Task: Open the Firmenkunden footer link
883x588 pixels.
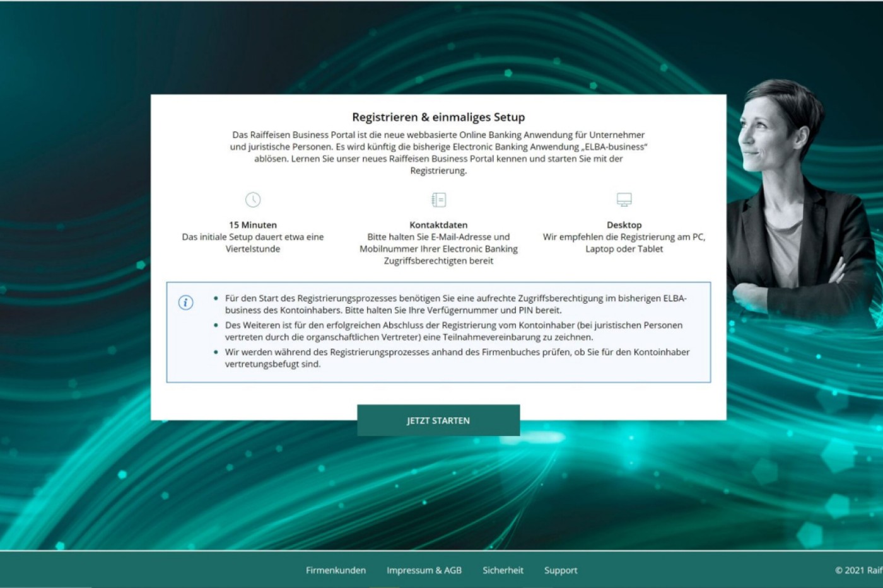Action: tap(336, 570)
